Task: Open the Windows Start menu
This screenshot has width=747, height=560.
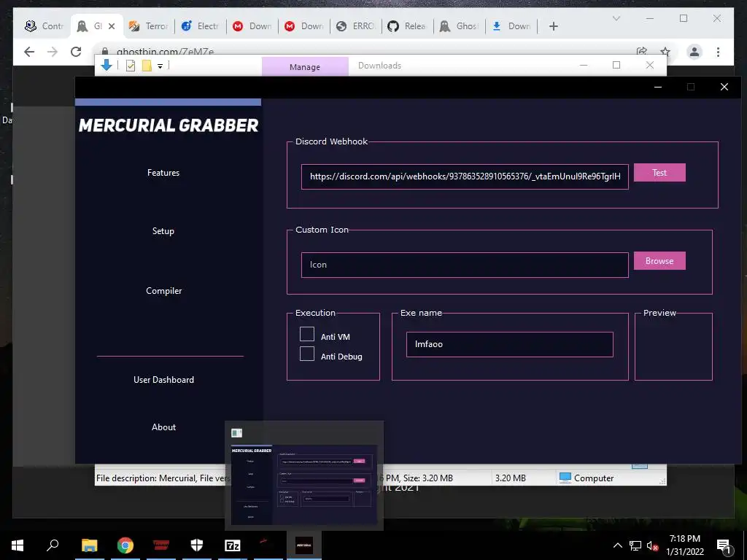Action: point(18,545)
